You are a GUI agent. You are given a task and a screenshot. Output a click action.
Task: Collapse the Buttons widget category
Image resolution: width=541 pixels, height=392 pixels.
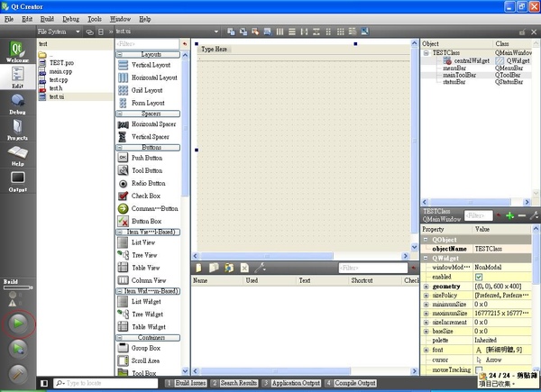click(x=119, y=148)
